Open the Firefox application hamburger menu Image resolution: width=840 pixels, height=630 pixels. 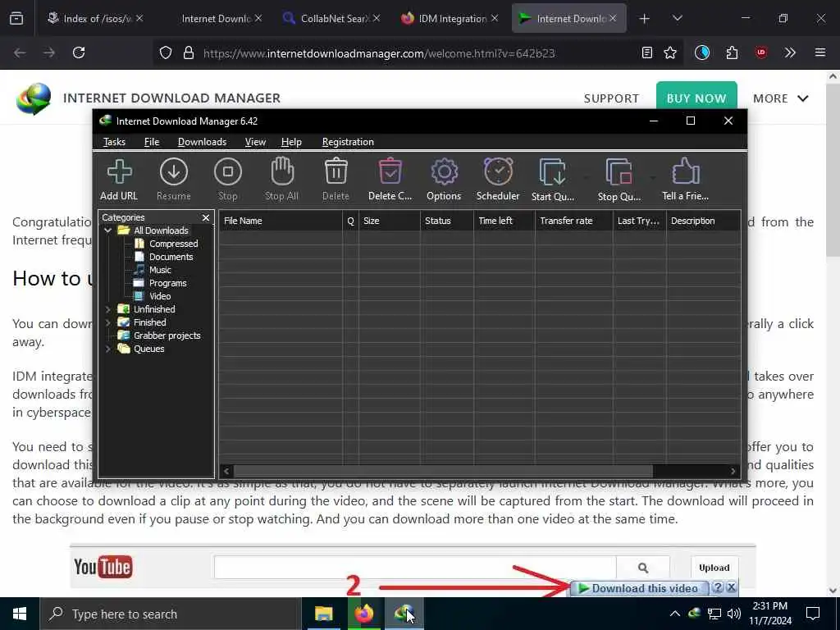click(x=820, y=52)
